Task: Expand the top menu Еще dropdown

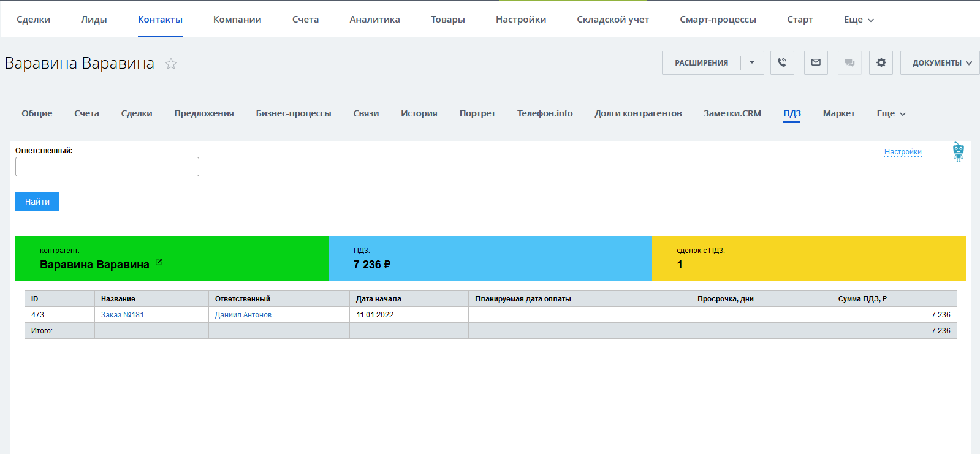Action: click(859, 20)
